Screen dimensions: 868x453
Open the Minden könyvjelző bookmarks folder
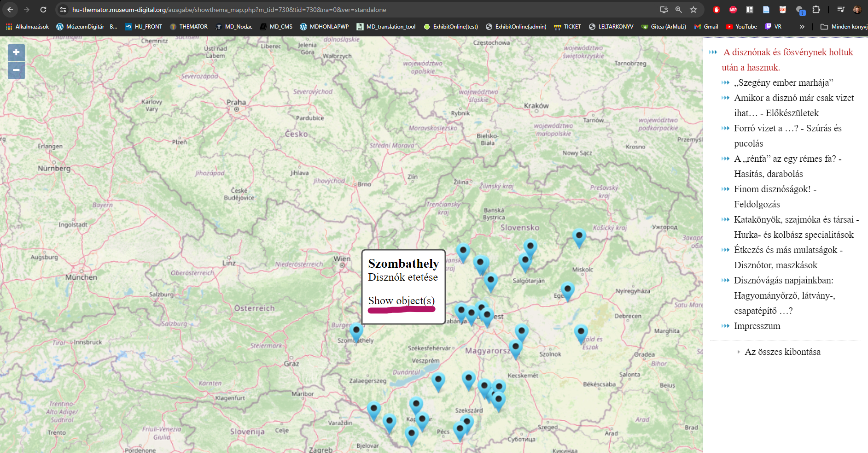coord(843,27)
